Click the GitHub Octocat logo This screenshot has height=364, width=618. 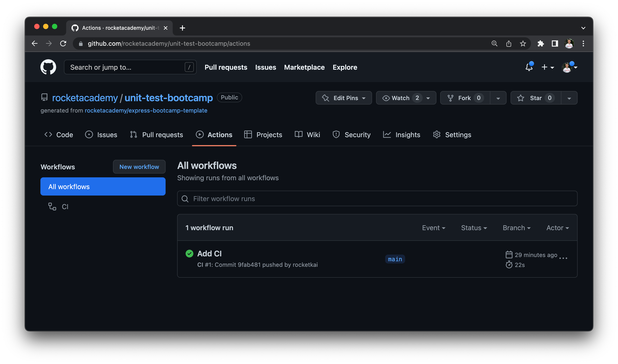(x=48, y=67)
